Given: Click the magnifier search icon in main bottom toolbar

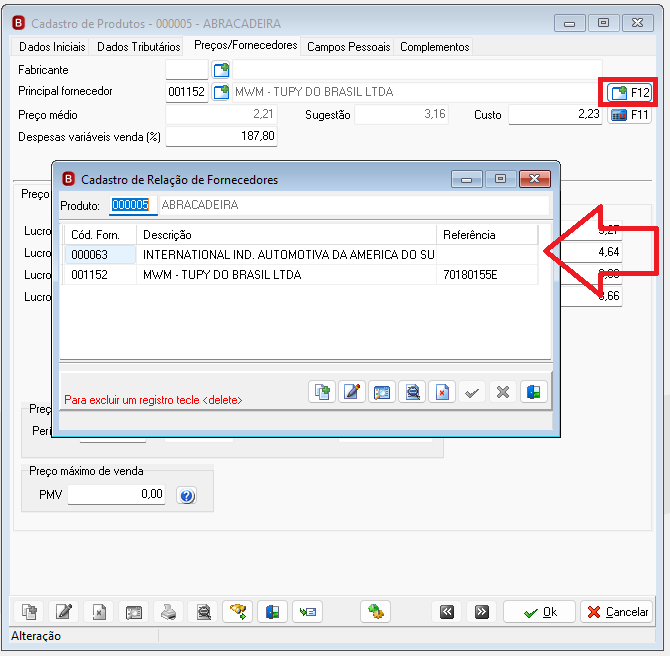Looking at the screenshot, I should pyautogui.click(x=204, y=612).
